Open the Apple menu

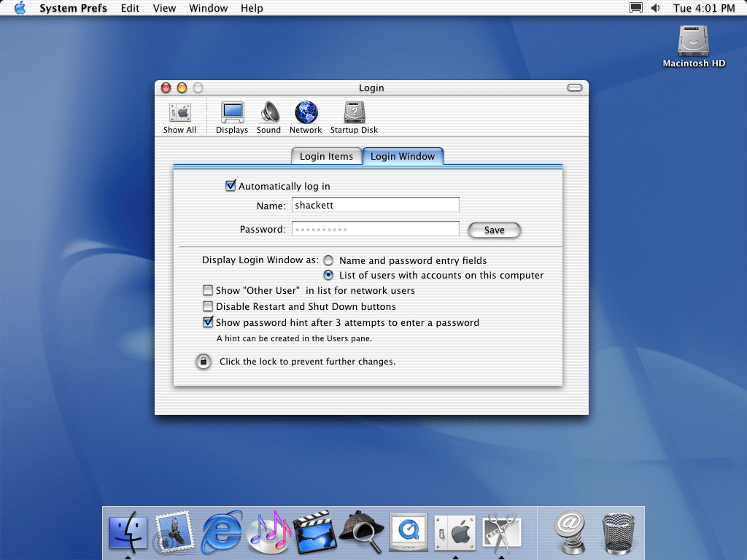[20, 8]
